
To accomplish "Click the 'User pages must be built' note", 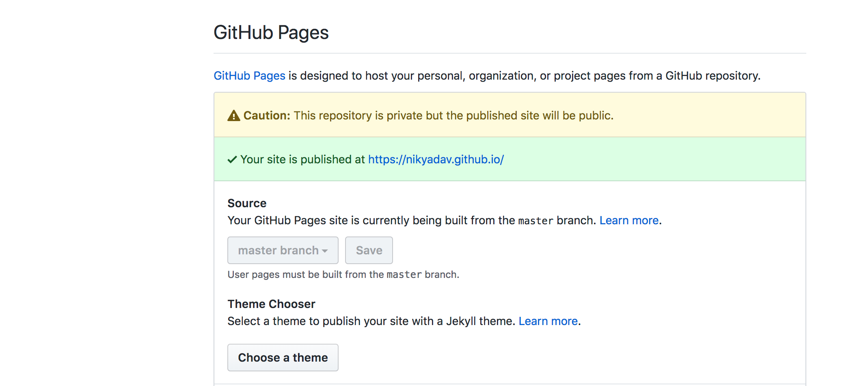I will (343, 275).
